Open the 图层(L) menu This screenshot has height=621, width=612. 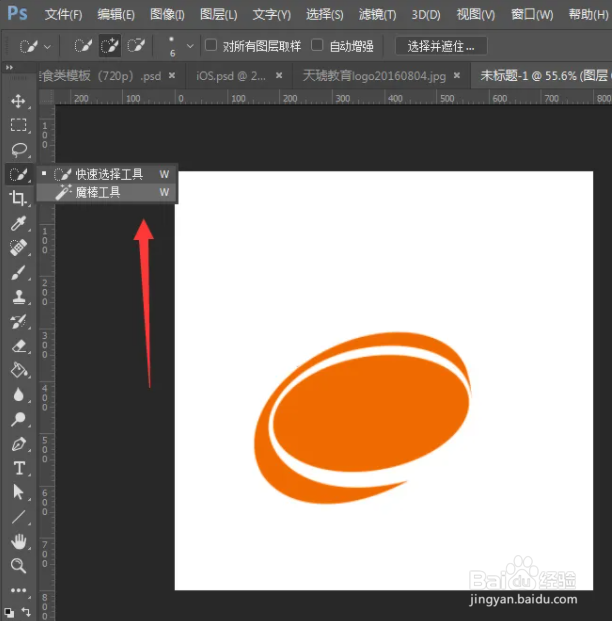(219, 15)
